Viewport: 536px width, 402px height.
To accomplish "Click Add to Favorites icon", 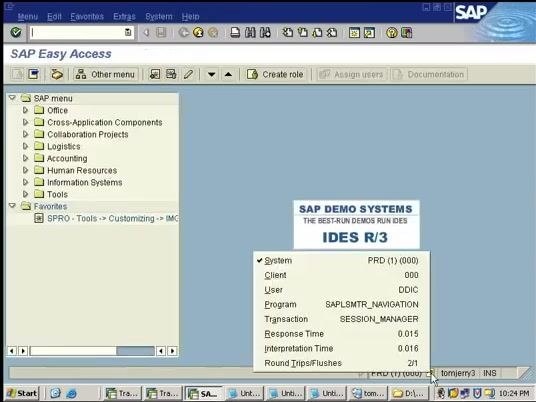I will coord(155,74).
